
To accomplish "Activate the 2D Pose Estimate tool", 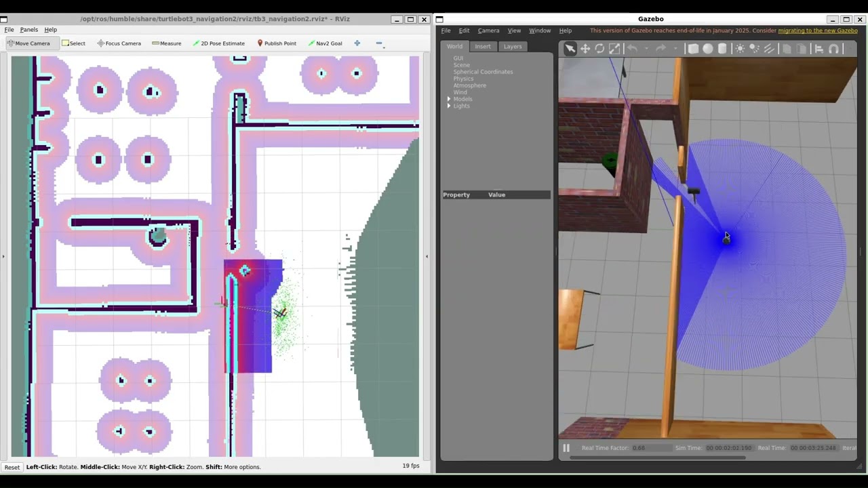I will coord(218,43).
